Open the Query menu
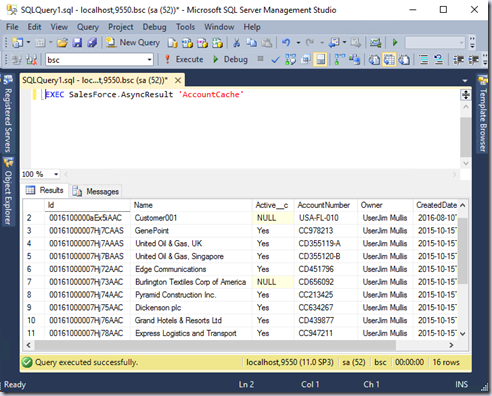This screenshot has width=492, height=396. point(88,27)
